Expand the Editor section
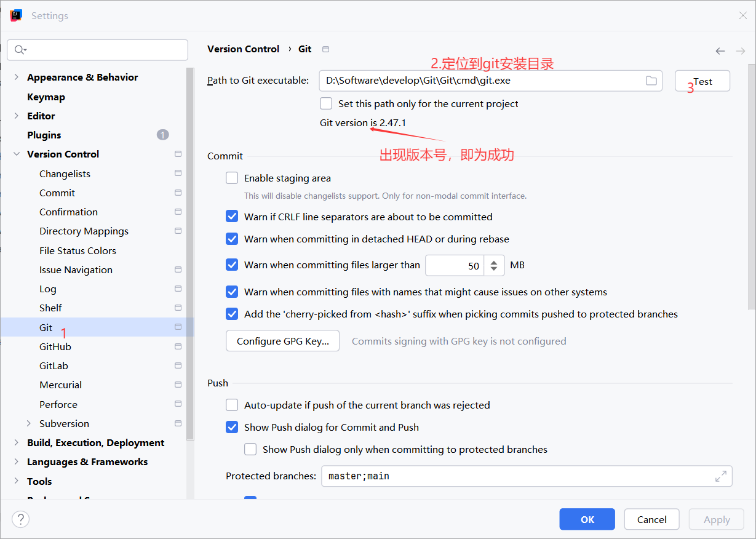 click(x=16, y=116)
